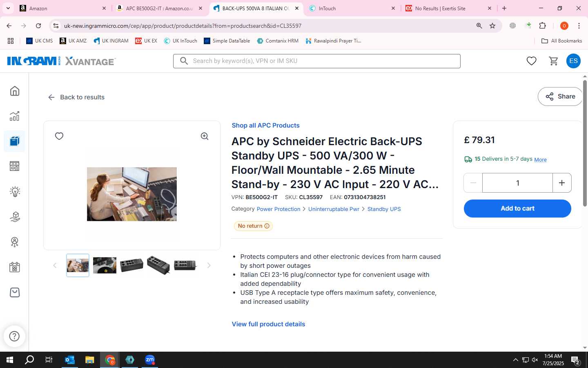Select the second product thumbnail image
This screenshot has width=588, height=368.
(x=105, y=265)
